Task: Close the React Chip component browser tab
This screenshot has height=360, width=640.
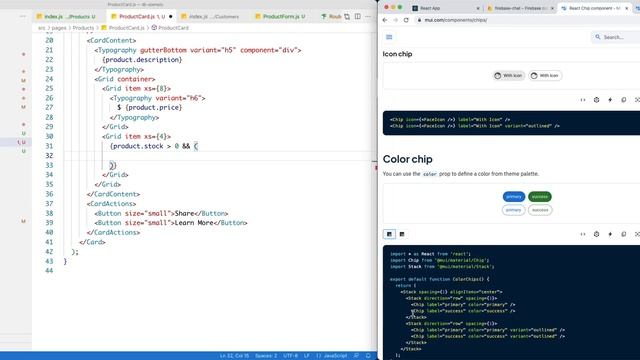Action: coord(627,8)
